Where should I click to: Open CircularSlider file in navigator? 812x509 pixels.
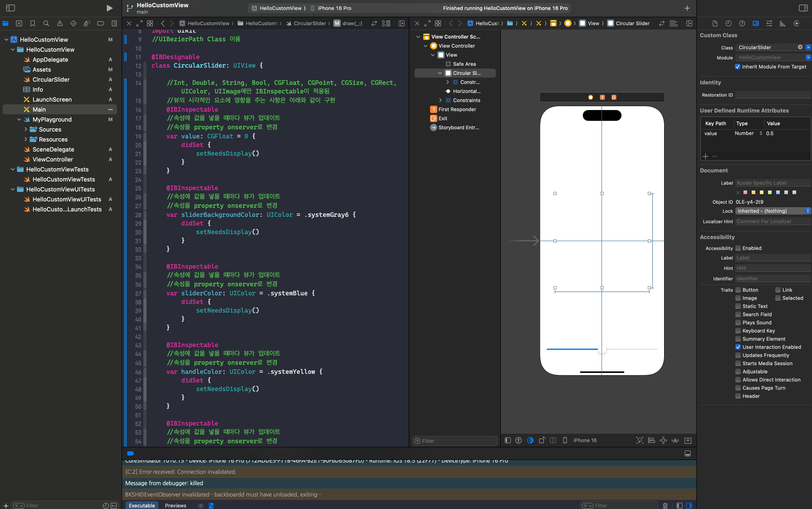click(51, 79)
